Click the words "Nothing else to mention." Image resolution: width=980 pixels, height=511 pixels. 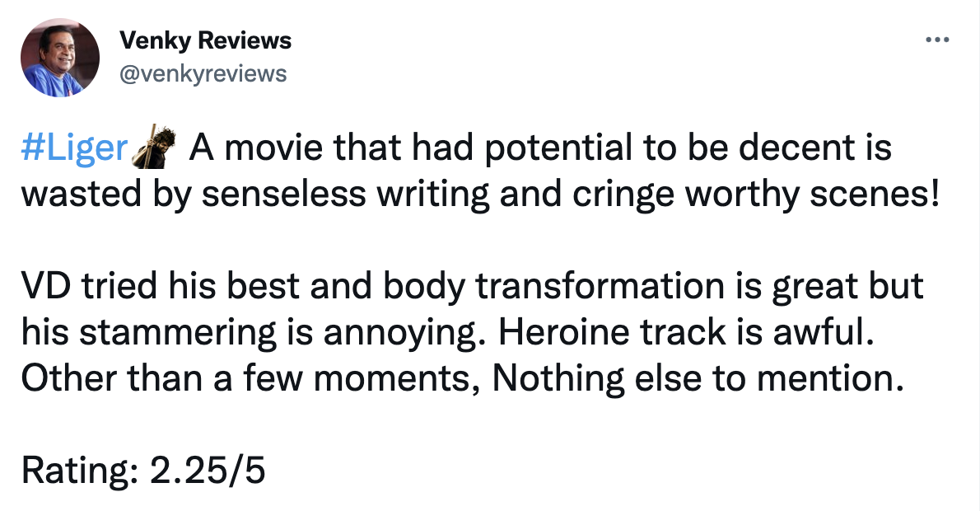(x=698, y=377)
